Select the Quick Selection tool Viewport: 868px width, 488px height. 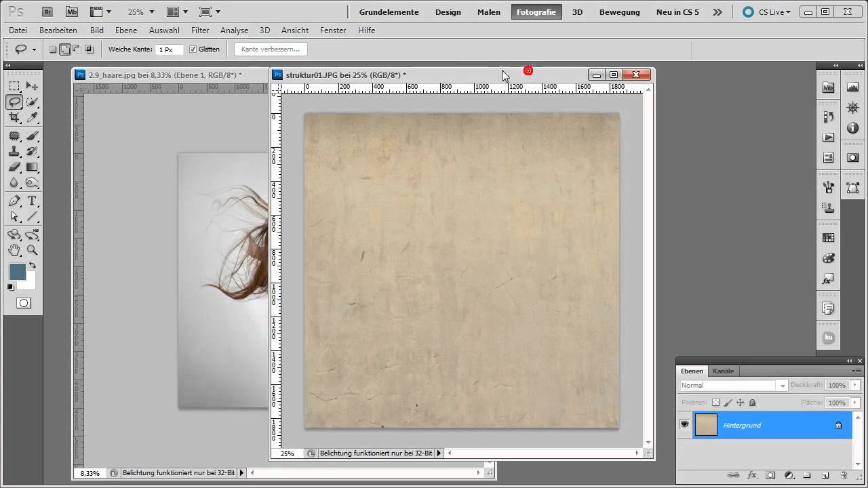(x=32, y=102)
